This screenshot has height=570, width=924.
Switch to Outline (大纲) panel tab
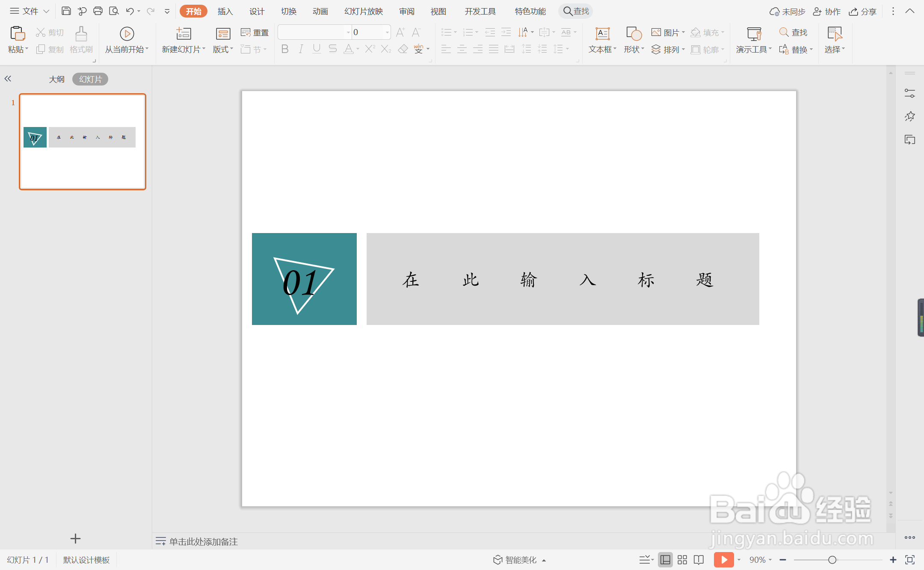[x=56, y=79]
